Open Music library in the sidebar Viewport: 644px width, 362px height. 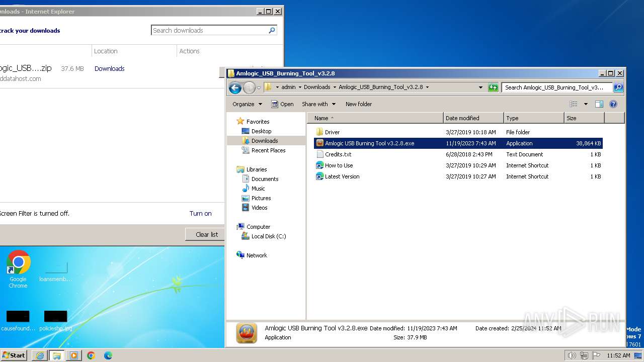tap(258, 189)
